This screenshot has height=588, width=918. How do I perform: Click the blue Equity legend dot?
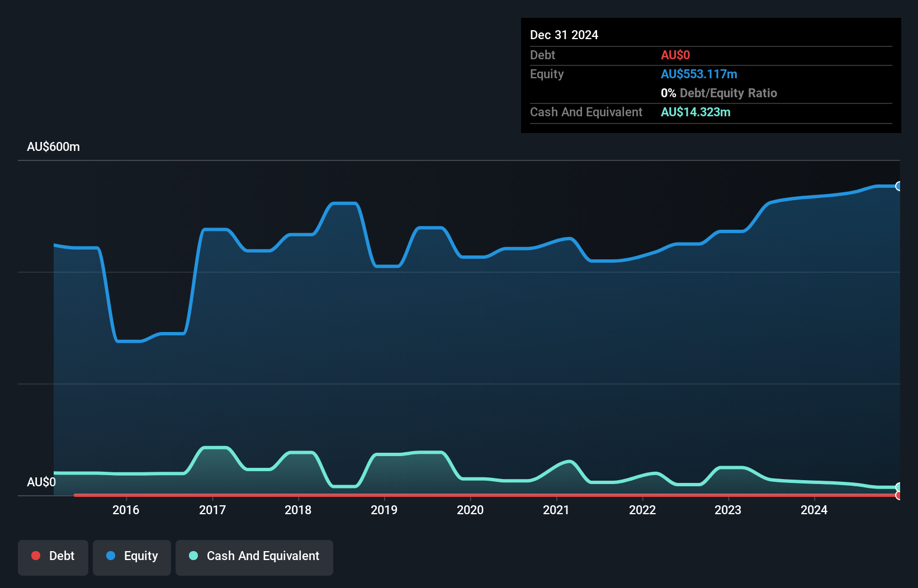point(111,556)
